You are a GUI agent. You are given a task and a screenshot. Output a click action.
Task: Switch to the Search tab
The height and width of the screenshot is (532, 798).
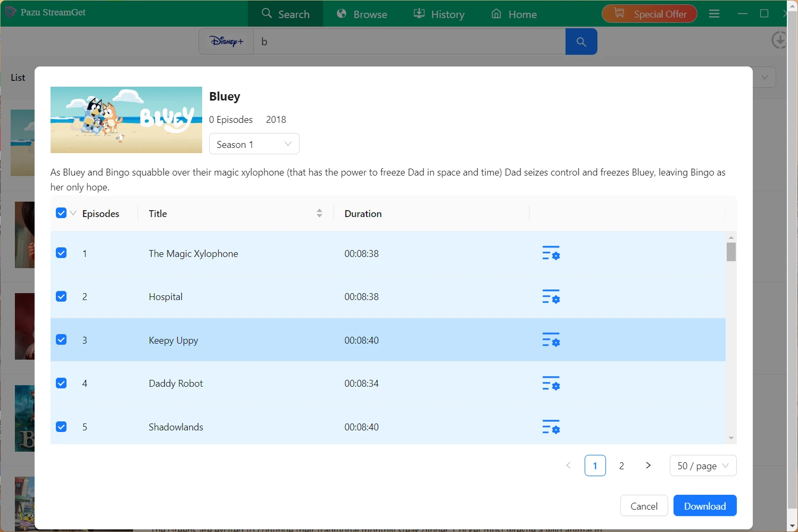pyautogui.click(x=286, y=14)
